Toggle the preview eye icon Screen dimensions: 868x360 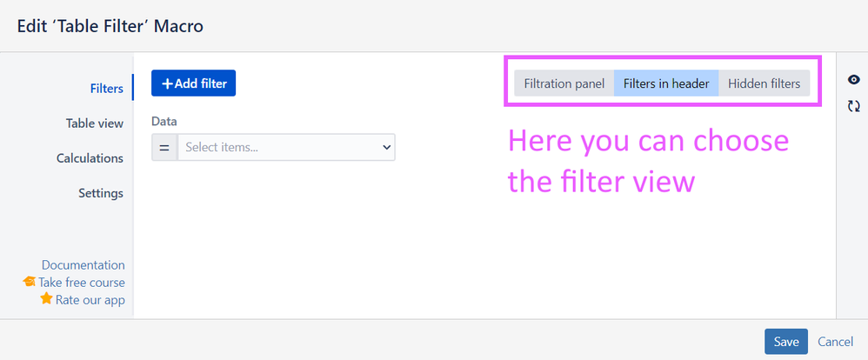(853, 80)
